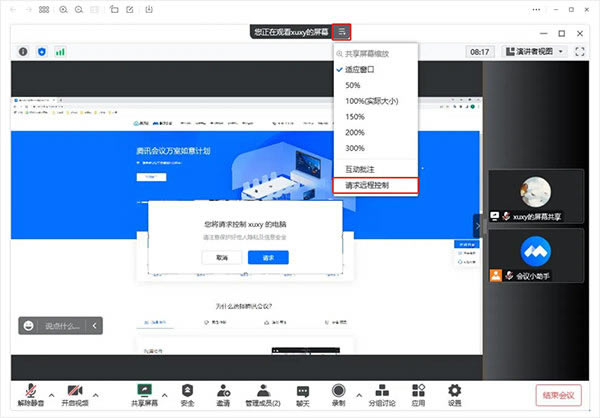The width and height of the screenshot is (600, 418).
Task: Expand the 演讲者视图 view dropdown
Action: pyautogui.click(x=534, y=51)
